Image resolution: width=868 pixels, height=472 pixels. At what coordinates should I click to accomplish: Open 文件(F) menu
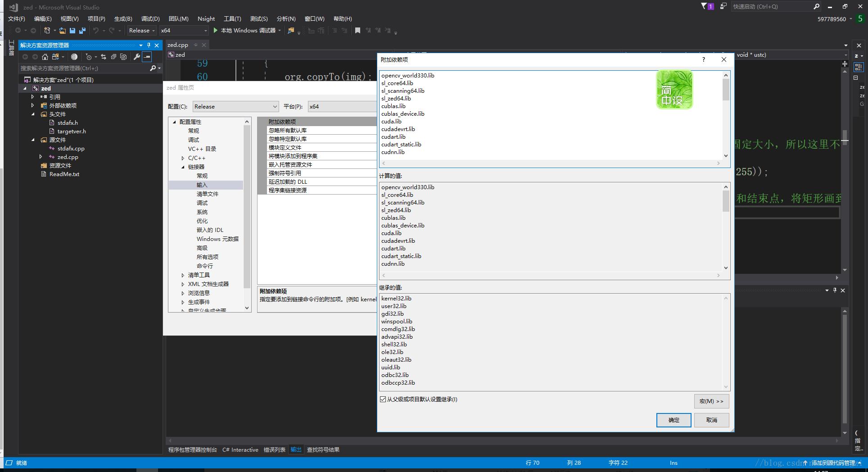coord(17,19)
